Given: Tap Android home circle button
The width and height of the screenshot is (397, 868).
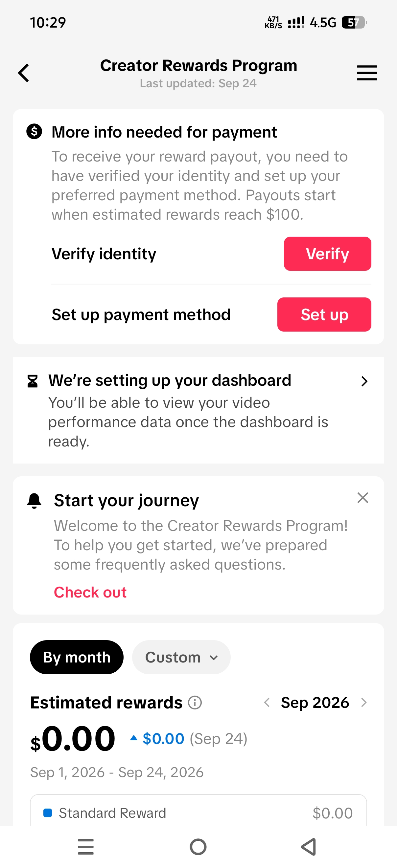Looking at the screenshot, I should (198, 847).
